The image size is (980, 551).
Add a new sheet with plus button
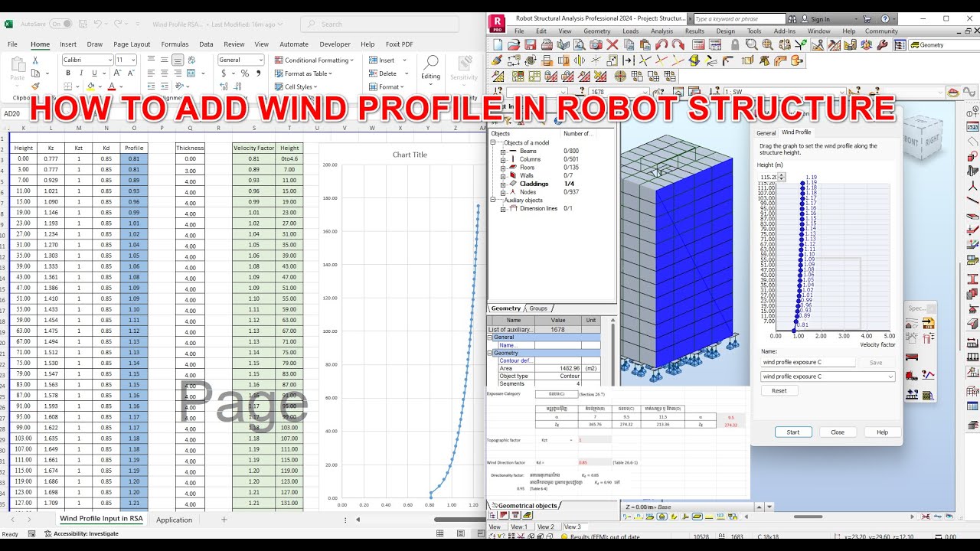click(x=224, y=520)
